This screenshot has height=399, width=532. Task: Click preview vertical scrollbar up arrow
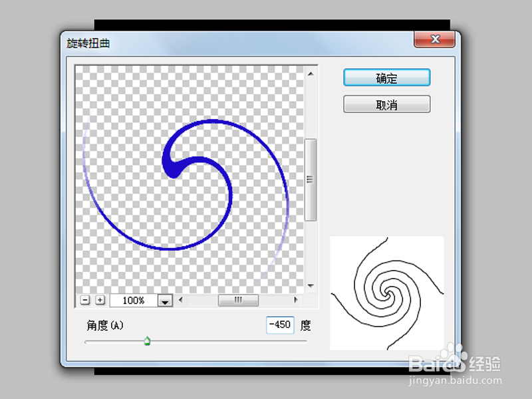311,74
